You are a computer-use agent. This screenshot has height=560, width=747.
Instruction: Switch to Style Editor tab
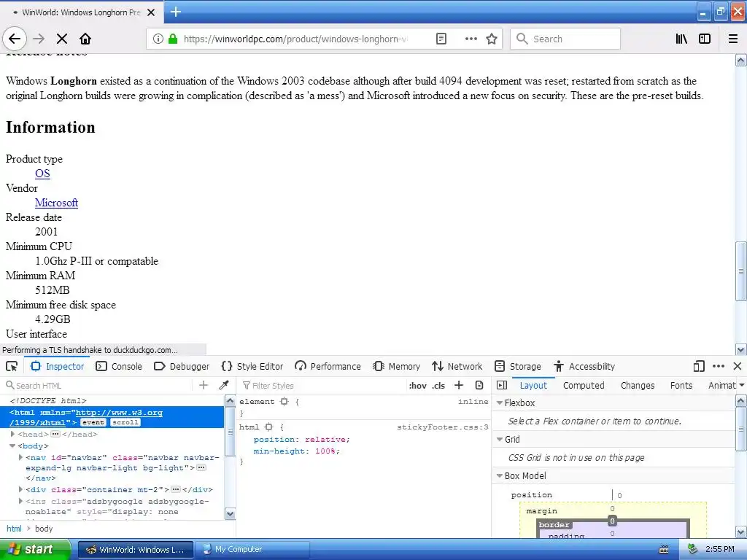252,366
